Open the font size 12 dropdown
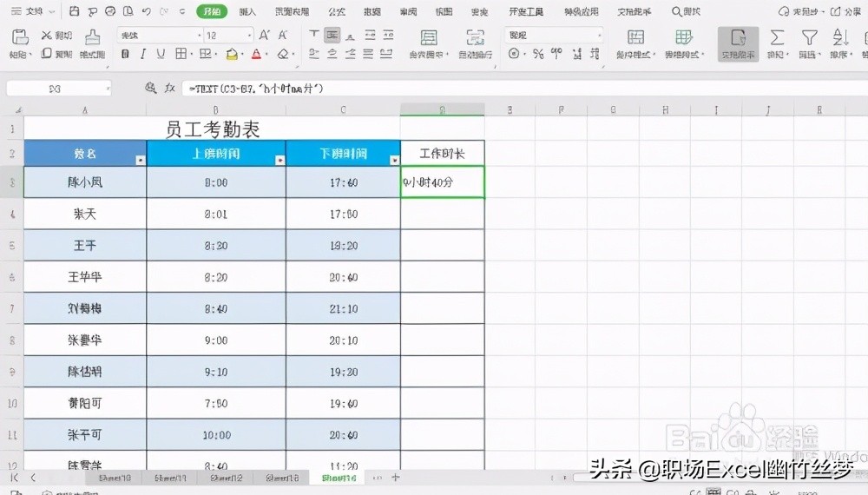The width and height of the screenshot is (868, 495). (x=250, y=36)
